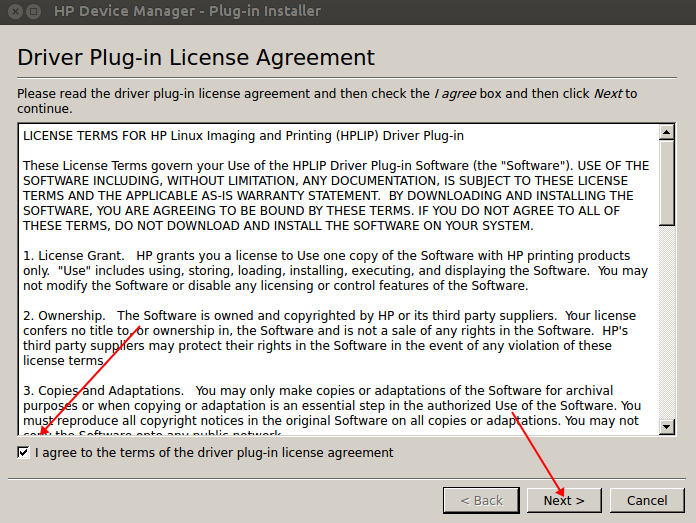Click the maximize button in title bar

click(x=34, y=11)
